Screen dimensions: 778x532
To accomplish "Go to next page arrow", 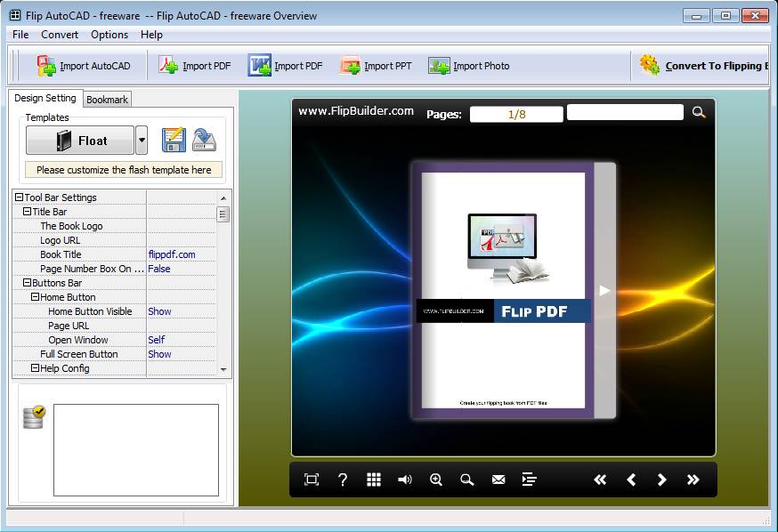I will click(662, 480).
